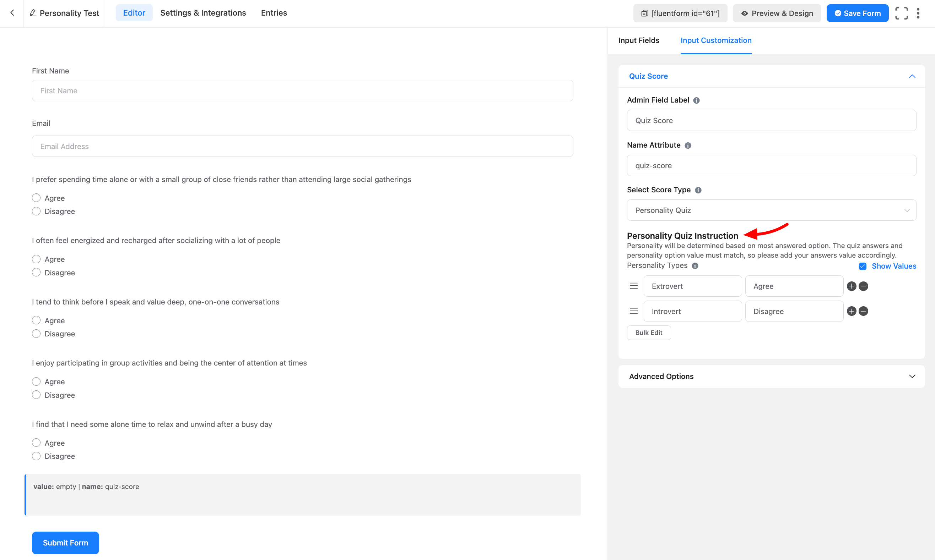This screenshot has width=935, height=560.
Task: Remove the Introvert personality type row
Action: point(863,311)
